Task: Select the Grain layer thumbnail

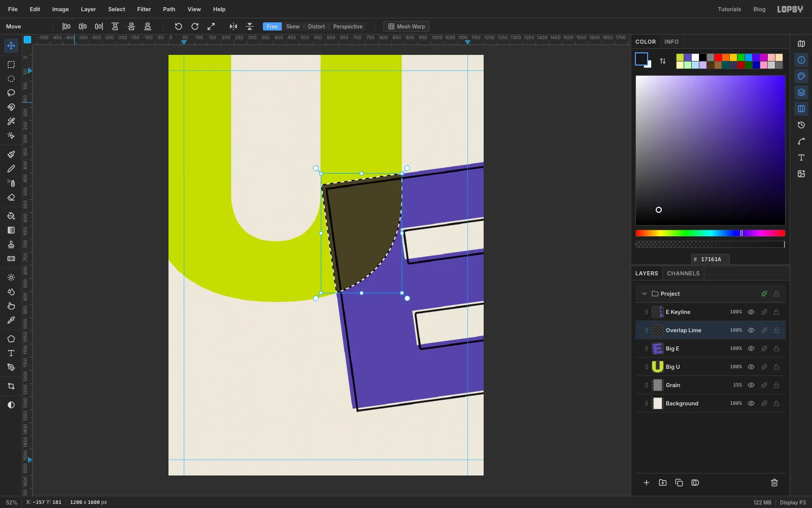Action: [658, 385]
